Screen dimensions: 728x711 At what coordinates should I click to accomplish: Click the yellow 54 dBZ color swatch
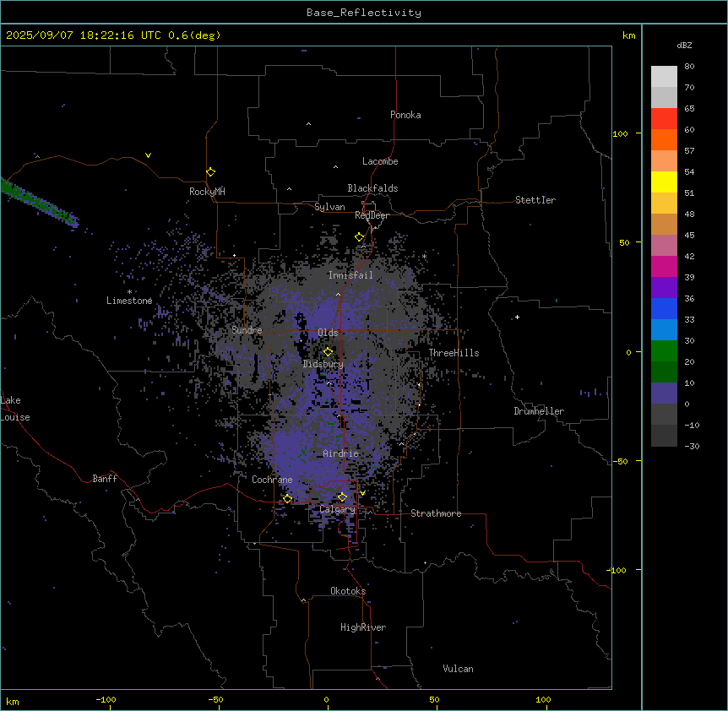click(664, 182)
